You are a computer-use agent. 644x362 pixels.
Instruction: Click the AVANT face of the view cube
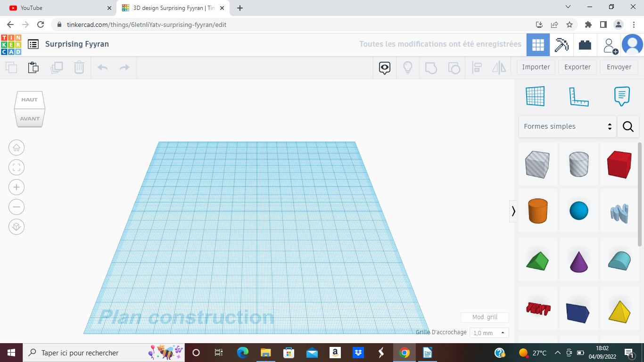(30, 118)
